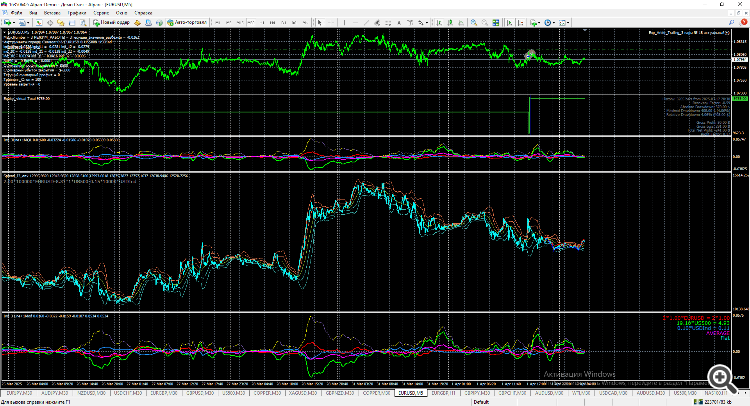Select the Crosshair tool
The width and height of the screenshot is (750, 406).
coord(331,22)
